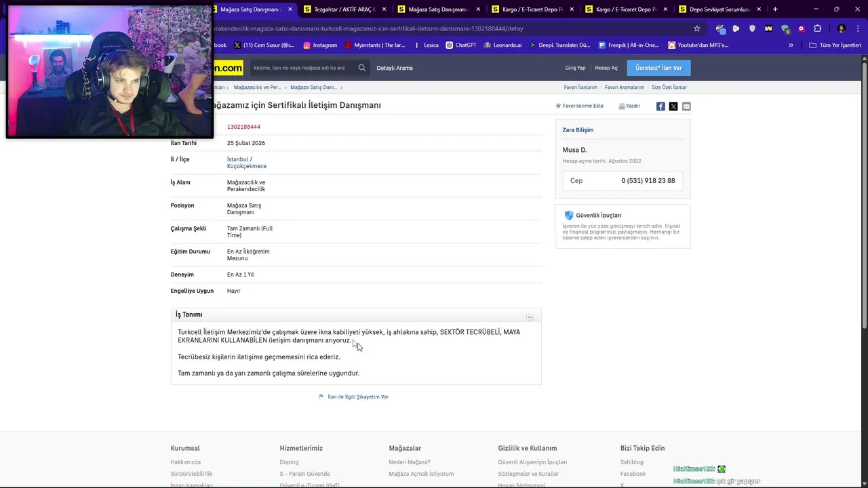Open the Küçükçekmece district link

[247, 166]
